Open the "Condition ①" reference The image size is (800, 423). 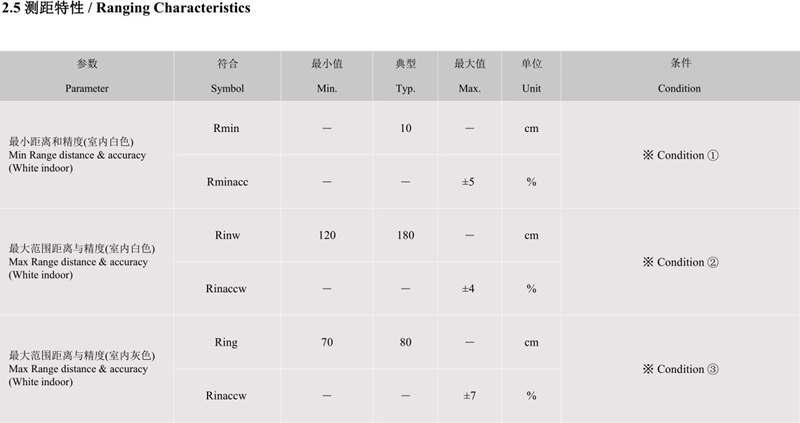click(x=680, y=156)
